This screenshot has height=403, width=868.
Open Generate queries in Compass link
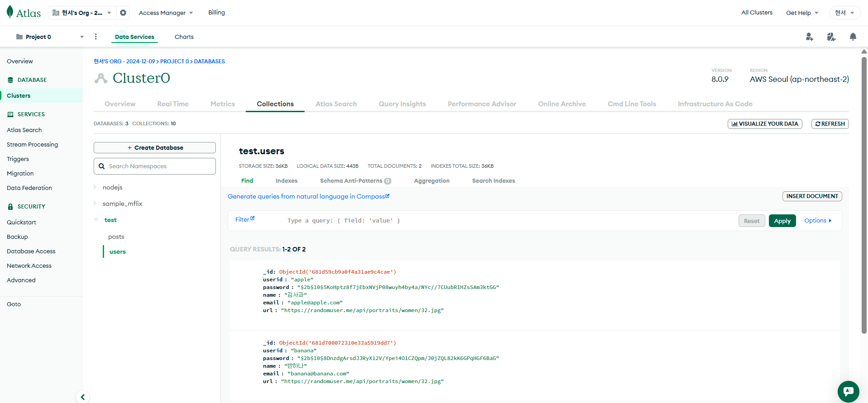308,196
